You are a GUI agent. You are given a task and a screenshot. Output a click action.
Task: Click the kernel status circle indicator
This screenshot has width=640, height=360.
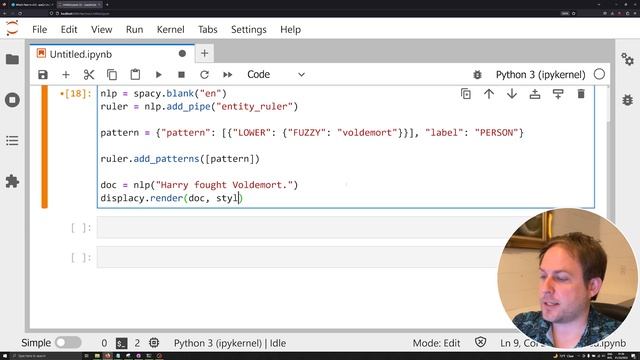[599, 74]
